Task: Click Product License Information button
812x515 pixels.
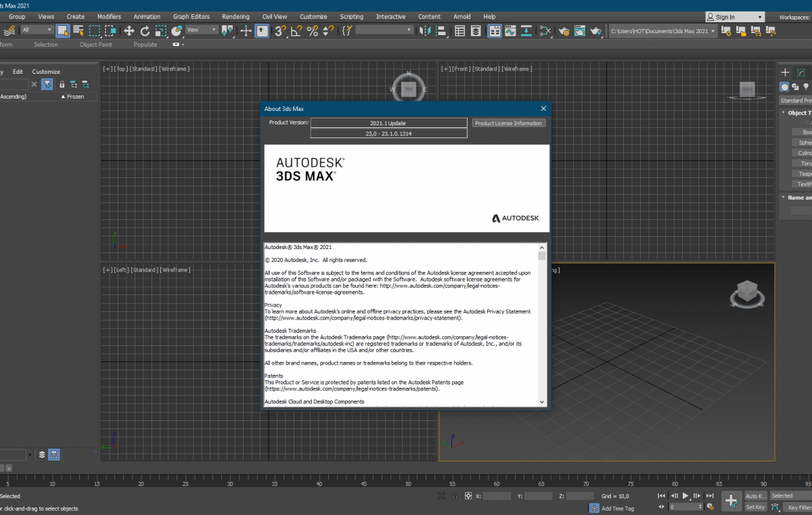Action: coord(508,123)
